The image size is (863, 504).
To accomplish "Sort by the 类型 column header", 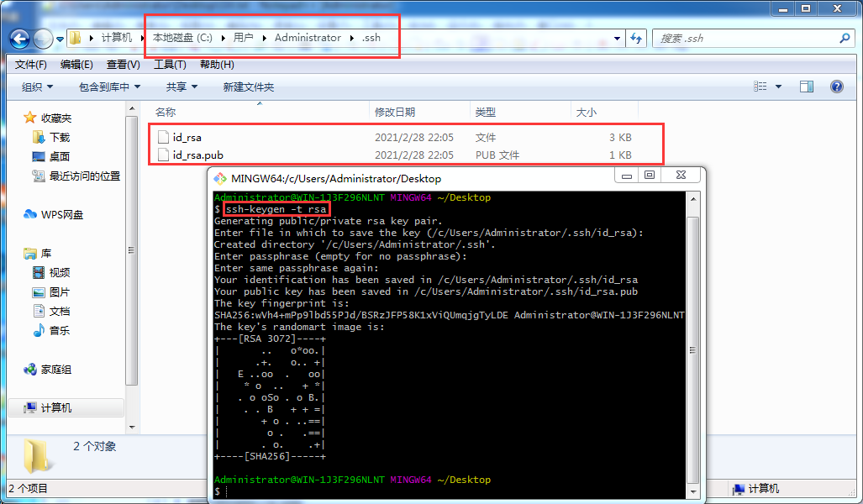I will click(x=520, y=113).
